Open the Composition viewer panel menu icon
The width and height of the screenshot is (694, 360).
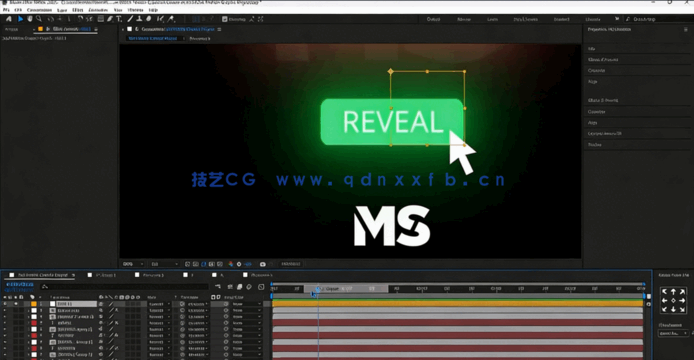click(219, 29)
